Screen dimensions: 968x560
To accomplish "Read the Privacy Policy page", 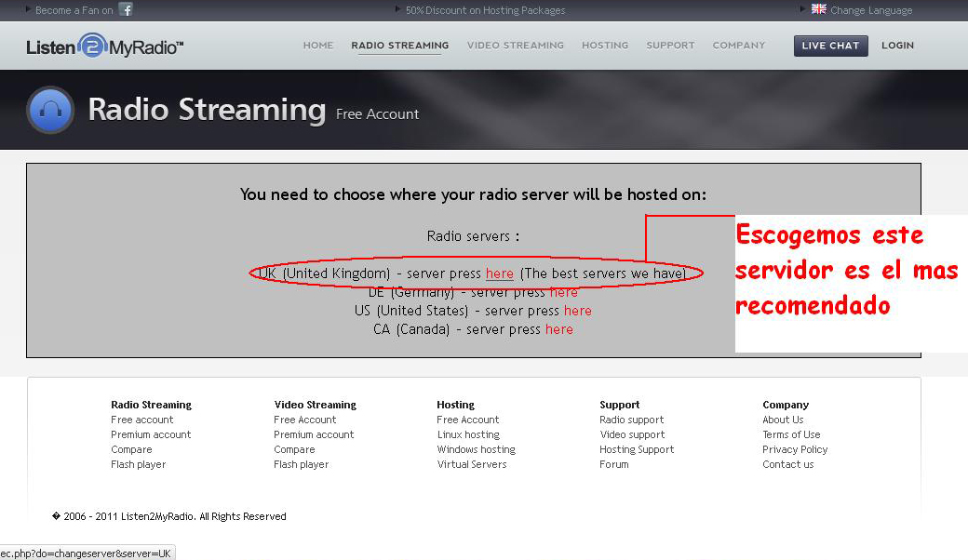I will click(794, 449).
